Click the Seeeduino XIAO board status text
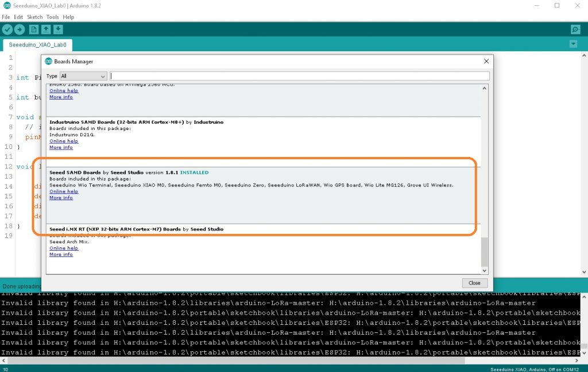Viewport: 588px width, 372px height. click(535, 369)
